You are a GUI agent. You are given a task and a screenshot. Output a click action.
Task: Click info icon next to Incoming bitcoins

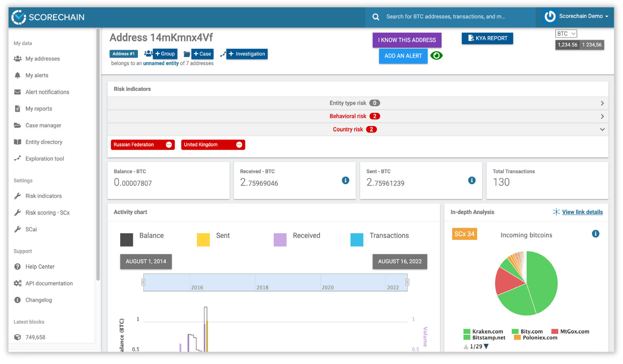595,234
